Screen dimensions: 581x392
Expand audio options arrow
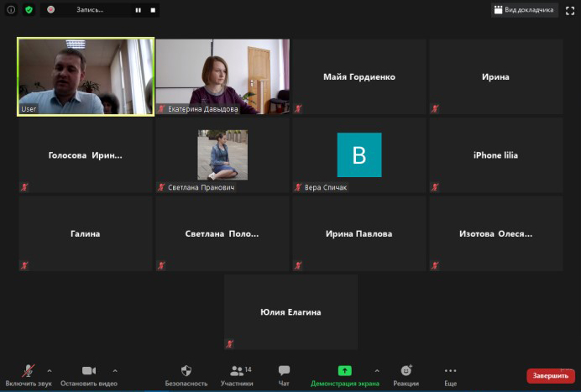pyautogui.click(x=50, y=370)
